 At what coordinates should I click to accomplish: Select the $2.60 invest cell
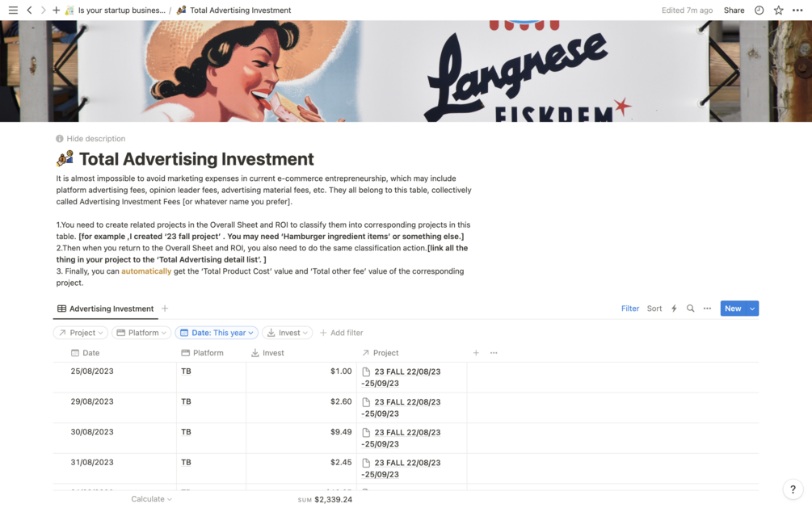pyautogui.click(x=301, y=408)
